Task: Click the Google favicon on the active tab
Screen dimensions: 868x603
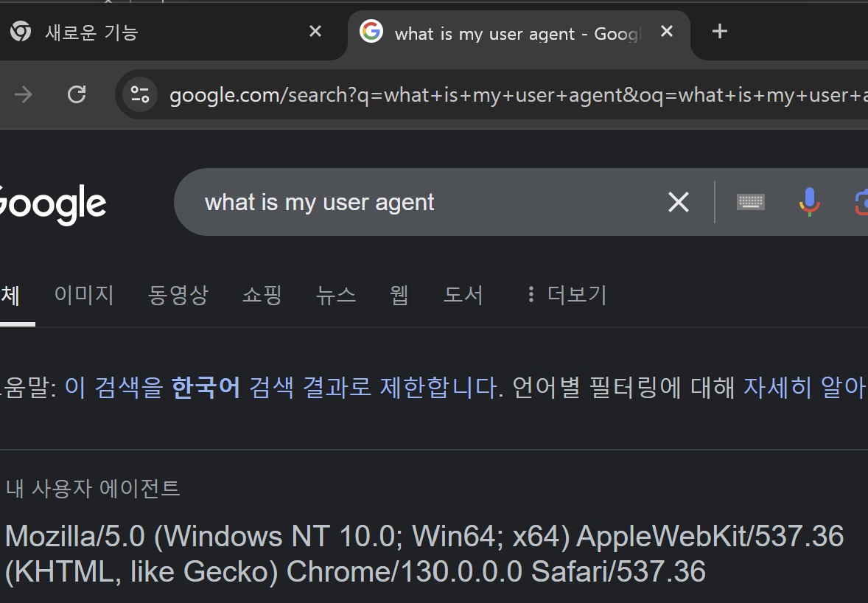Action: coord(371,31)
